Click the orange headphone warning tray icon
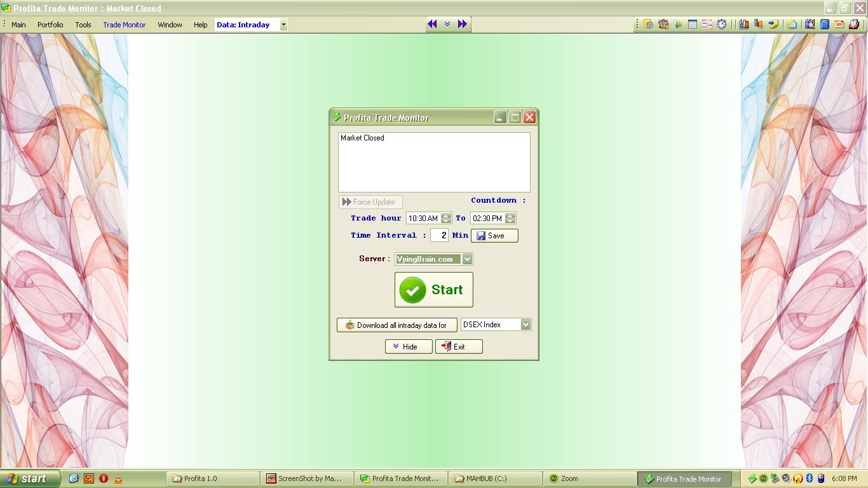The image size is (868, 488). [798, 478]
